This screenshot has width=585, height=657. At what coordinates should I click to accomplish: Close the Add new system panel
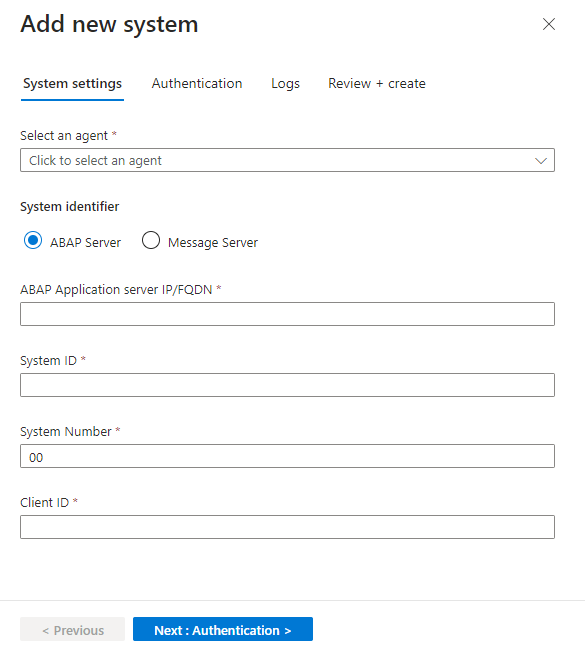(549, 24)
